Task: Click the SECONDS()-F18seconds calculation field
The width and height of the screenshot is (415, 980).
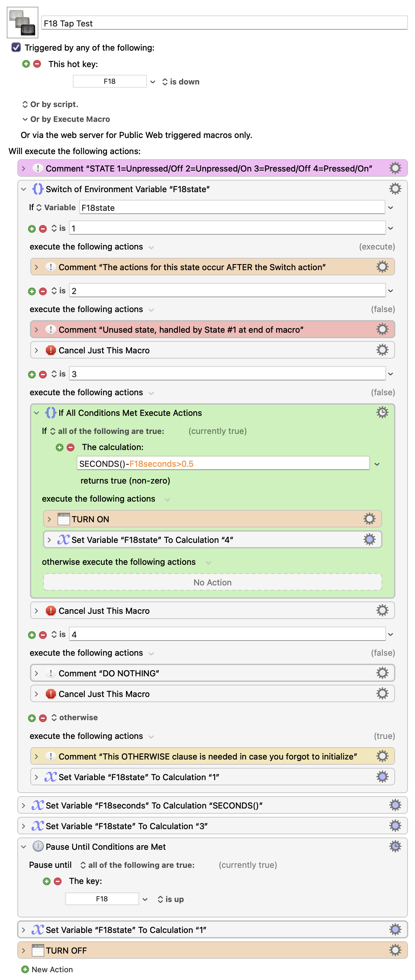Action: 223,463
